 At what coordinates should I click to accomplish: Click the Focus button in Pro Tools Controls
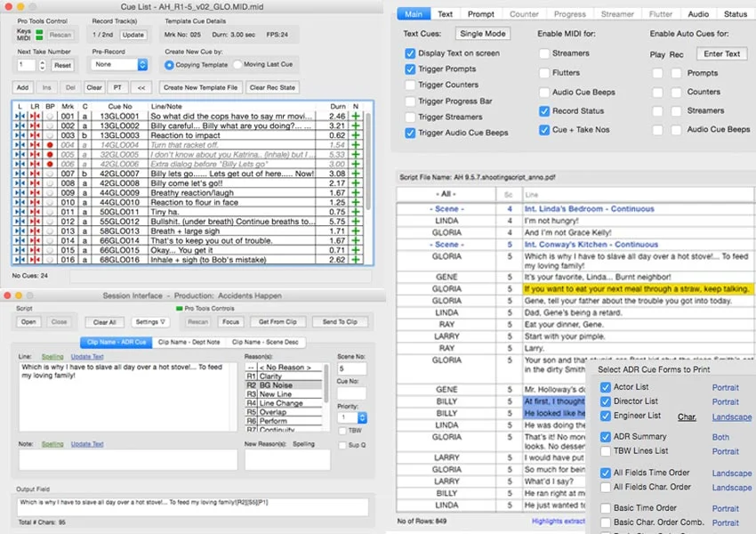click(230, 322)
